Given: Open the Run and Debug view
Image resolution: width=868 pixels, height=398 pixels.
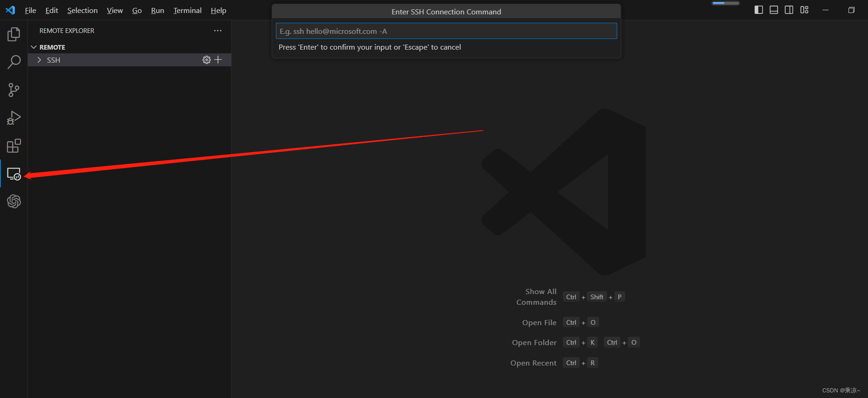Looking at the screenshot, I should (x=14, y=118).
